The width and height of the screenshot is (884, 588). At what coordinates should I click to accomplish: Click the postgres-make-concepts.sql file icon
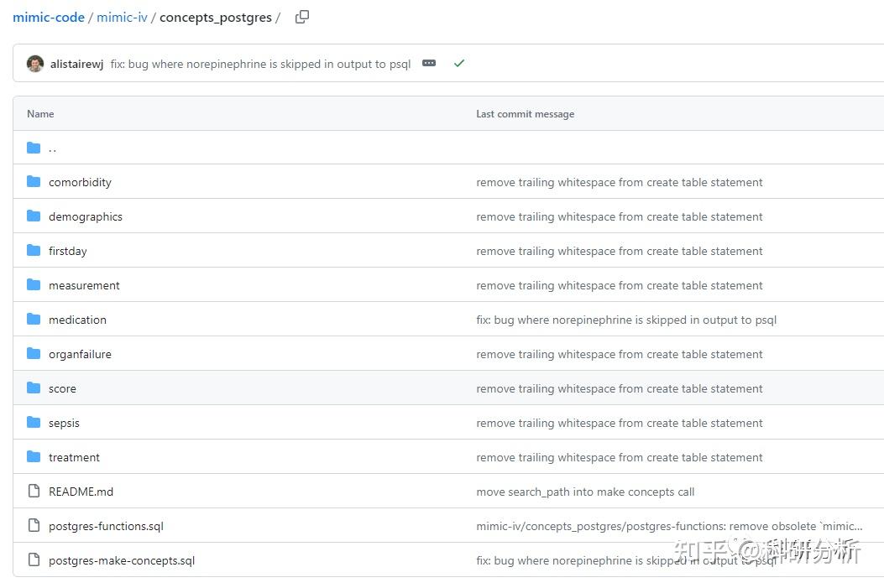[x=34, y=560]
